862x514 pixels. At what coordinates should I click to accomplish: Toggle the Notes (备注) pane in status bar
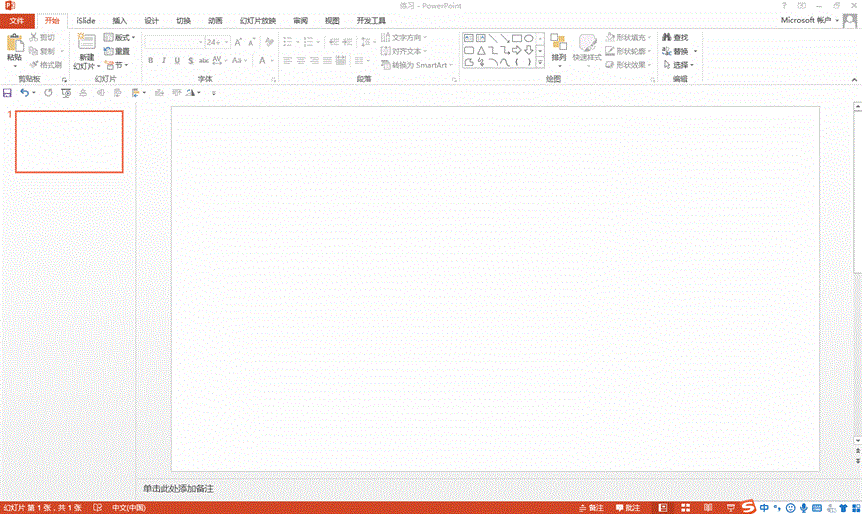tap(591, 507)
